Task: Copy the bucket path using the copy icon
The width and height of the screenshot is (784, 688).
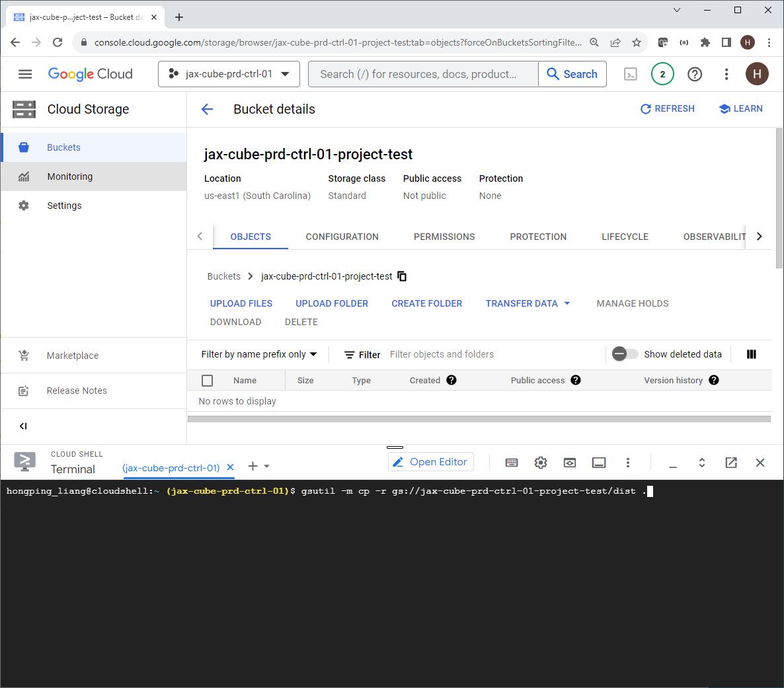Action: pos(402,276)
